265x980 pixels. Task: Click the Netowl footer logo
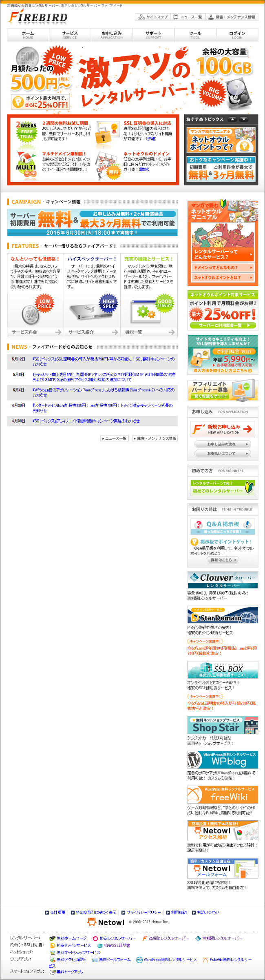(106, 922)
